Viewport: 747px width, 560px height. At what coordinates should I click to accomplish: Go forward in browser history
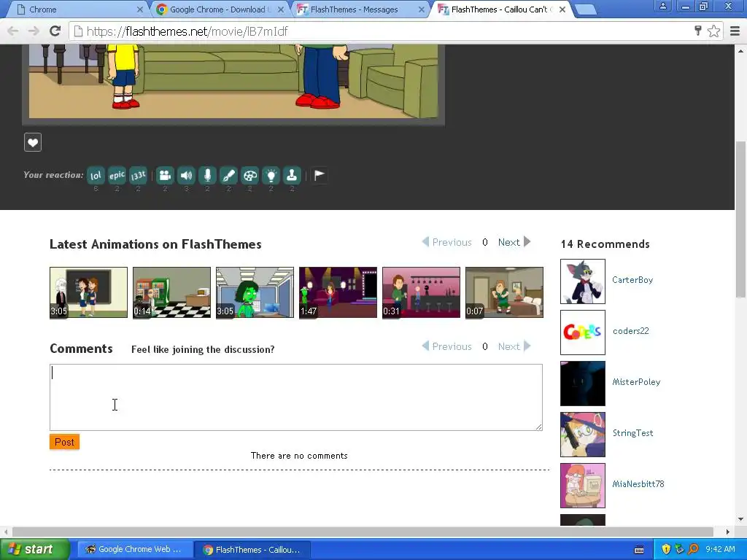[x=34, y=31]
